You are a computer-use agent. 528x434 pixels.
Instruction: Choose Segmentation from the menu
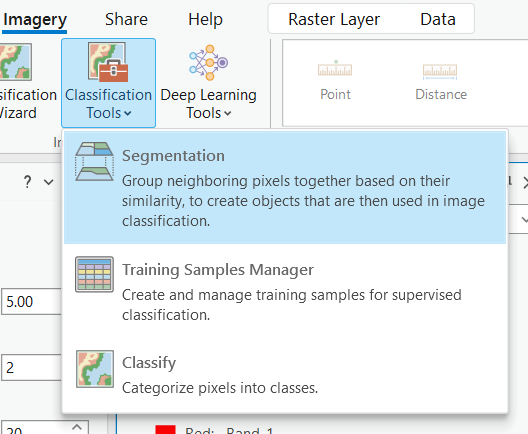tap(285, 187)
